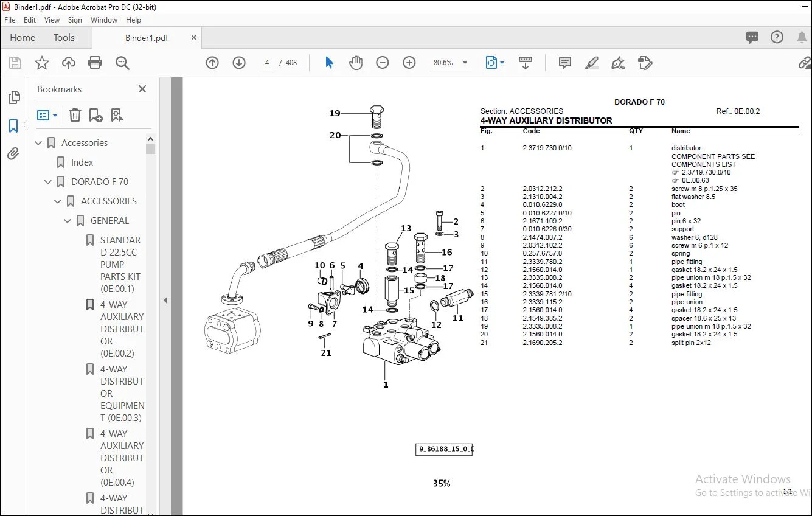Viewport: 812px width, 516px height.
Task: Click the bookmarks panel scrollbar thumb
Action: [x=151, y=148]
